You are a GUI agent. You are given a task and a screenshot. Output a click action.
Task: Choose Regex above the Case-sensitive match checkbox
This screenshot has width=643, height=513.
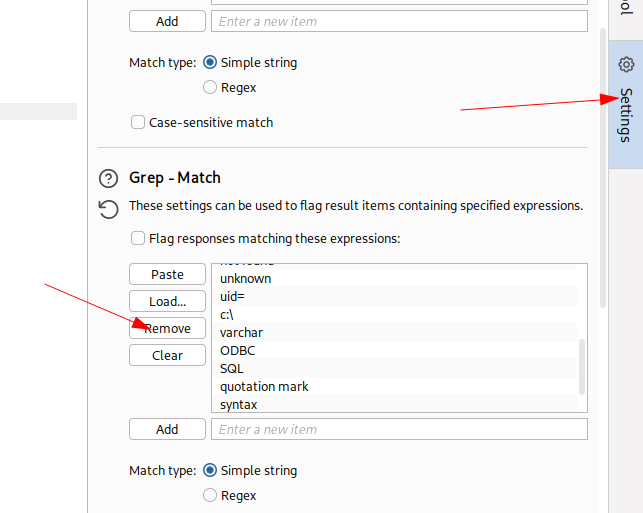[210, 87]
